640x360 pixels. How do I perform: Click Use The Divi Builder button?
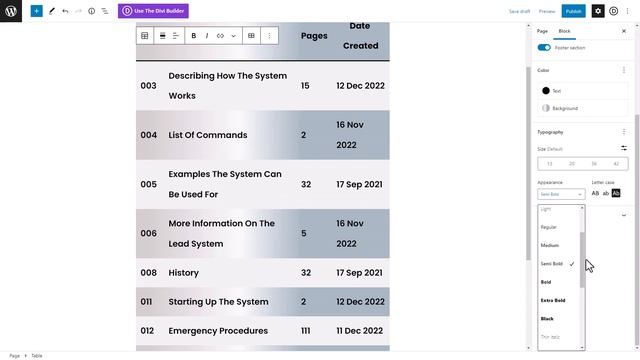(x=153, y=11)
